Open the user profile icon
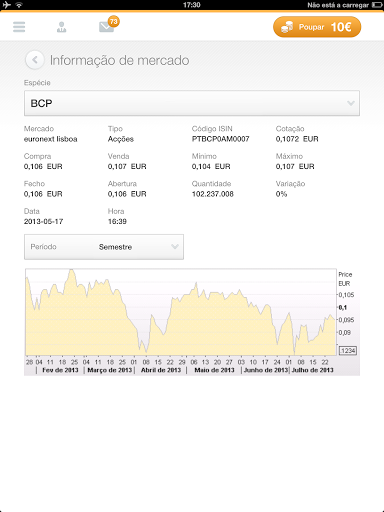Viewport: 384px width, 512px height. tap(61, 27)
